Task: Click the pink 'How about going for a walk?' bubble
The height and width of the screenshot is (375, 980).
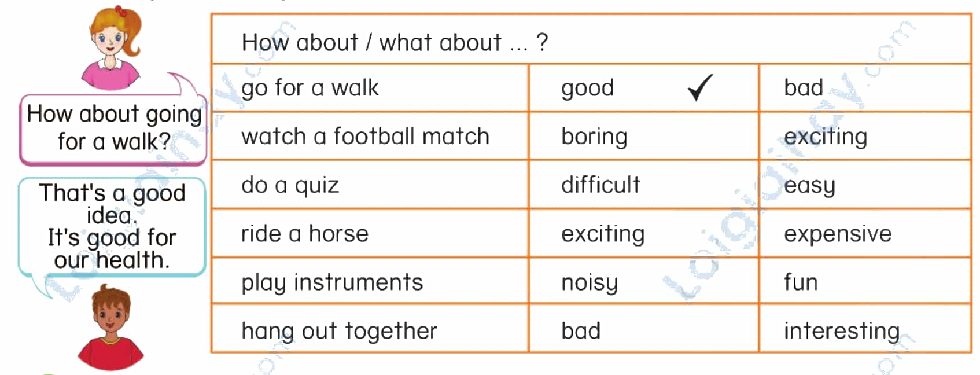Action: click(113, 128)
